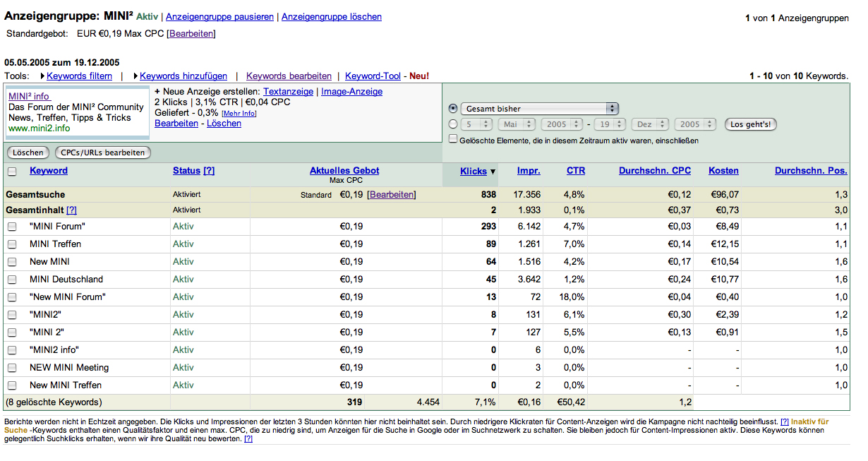
Task: Click the MINI² info ad headline
Action: point(29,97)
